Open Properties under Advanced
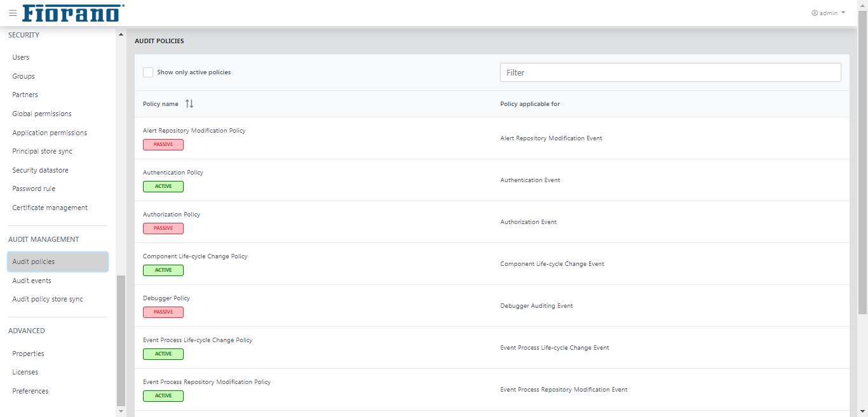 (29, 354)
